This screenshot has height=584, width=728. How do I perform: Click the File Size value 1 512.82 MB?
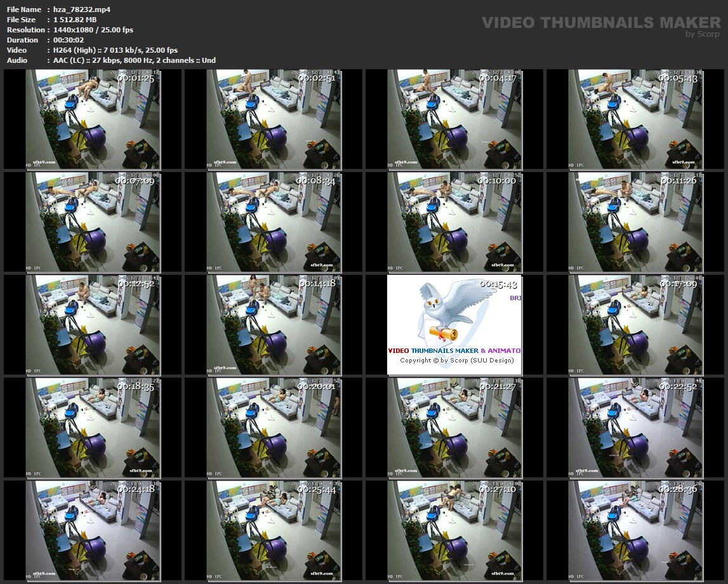pos(75,20)
